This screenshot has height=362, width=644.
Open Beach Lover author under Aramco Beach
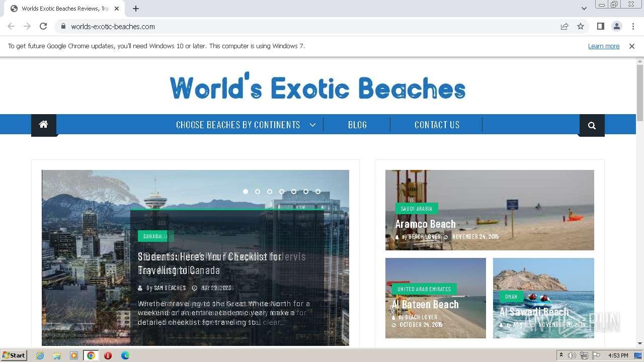point(424,237)
